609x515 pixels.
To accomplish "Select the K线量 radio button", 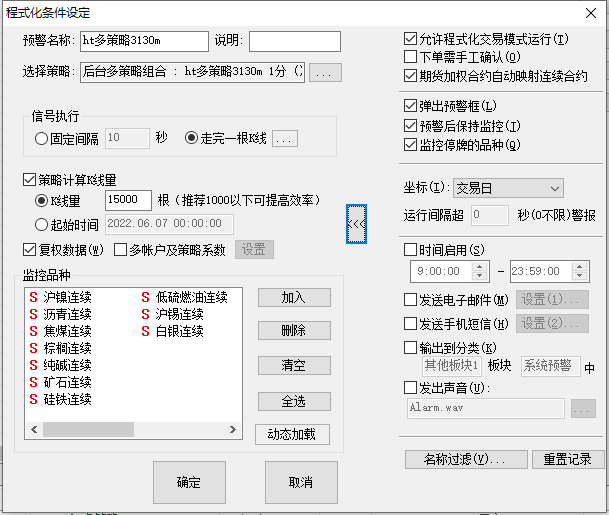I will (x=41, y=200).
